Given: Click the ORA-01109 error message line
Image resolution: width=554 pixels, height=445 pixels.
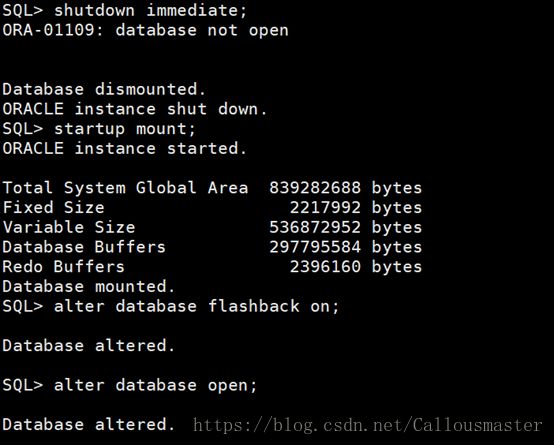Looking at the screenshot, I should [145, 30].
